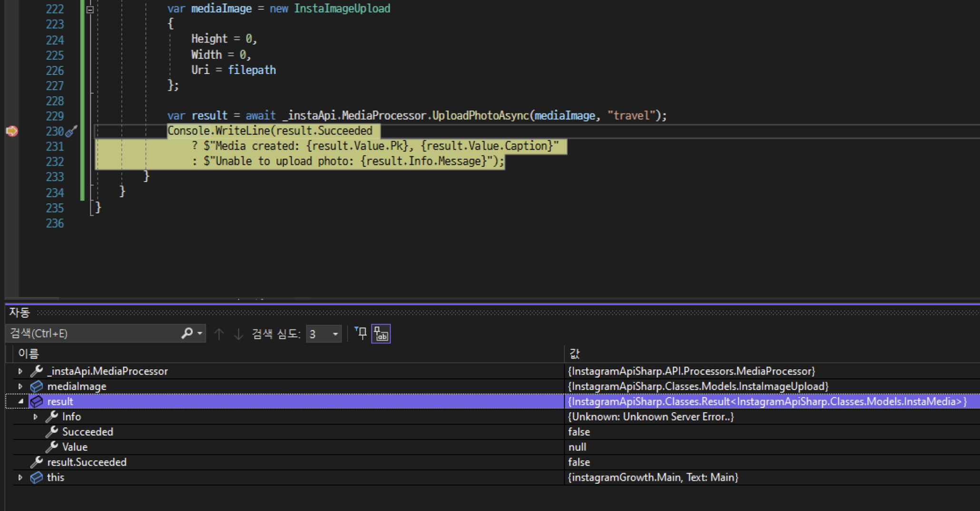This screenshot has height=511, width=980.
Task: Click wrench icon next to Info
Action: point(52,417)
